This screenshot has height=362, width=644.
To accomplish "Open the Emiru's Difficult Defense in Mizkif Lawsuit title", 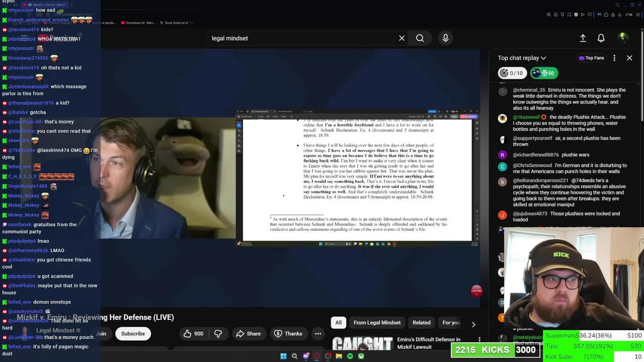I will click(x=429, y=343).
